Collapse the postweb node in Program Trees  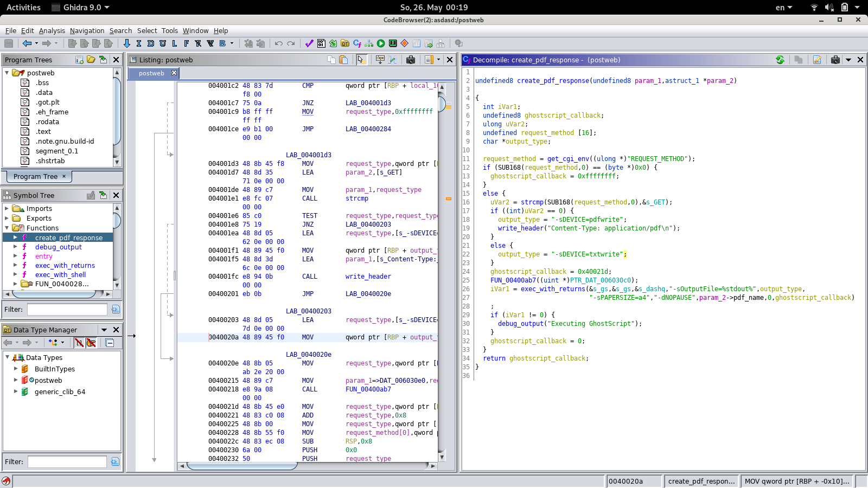[7, 73]
